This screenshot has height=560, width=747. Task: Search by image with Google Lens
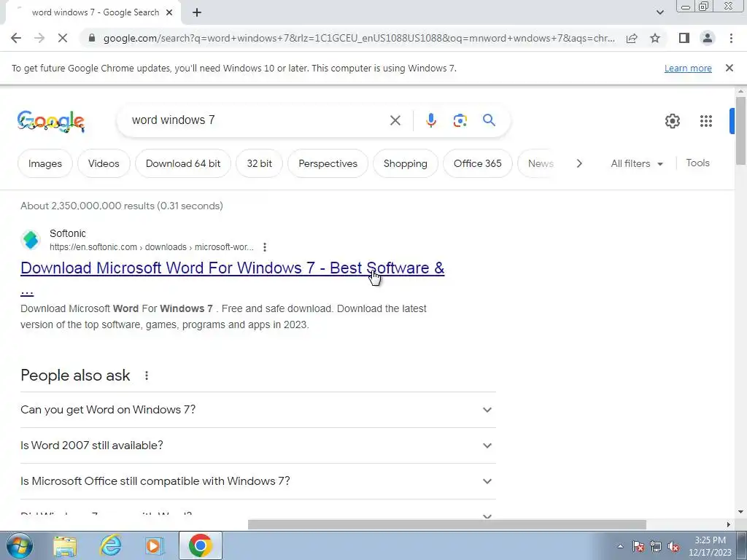click(460, 120)
